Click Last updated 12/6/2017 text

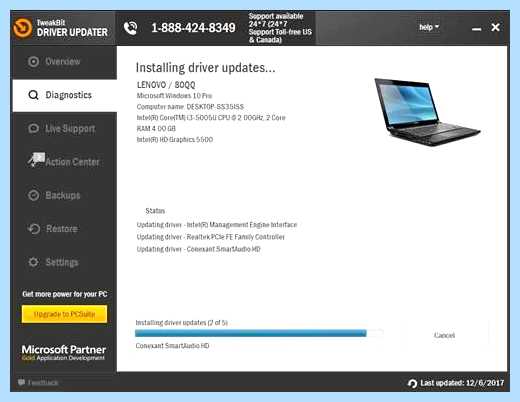click(x=462, y=383)
